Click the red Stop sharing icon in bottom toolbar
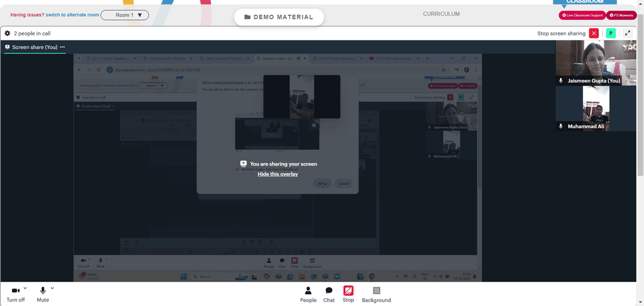Screen dimensions: 644x306 (x=348, y=291)
